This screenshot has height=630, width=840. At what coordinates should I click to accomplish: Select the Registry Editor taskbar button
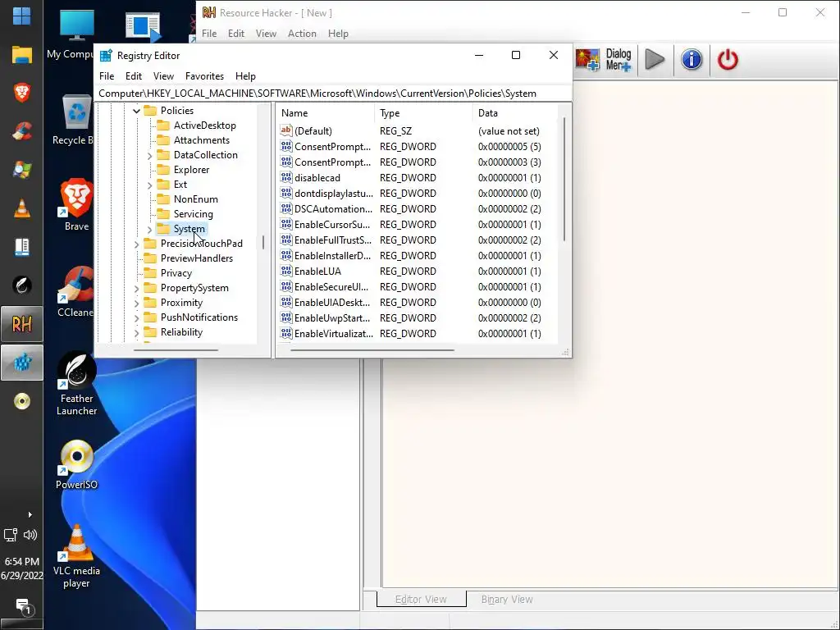point(21,363)
